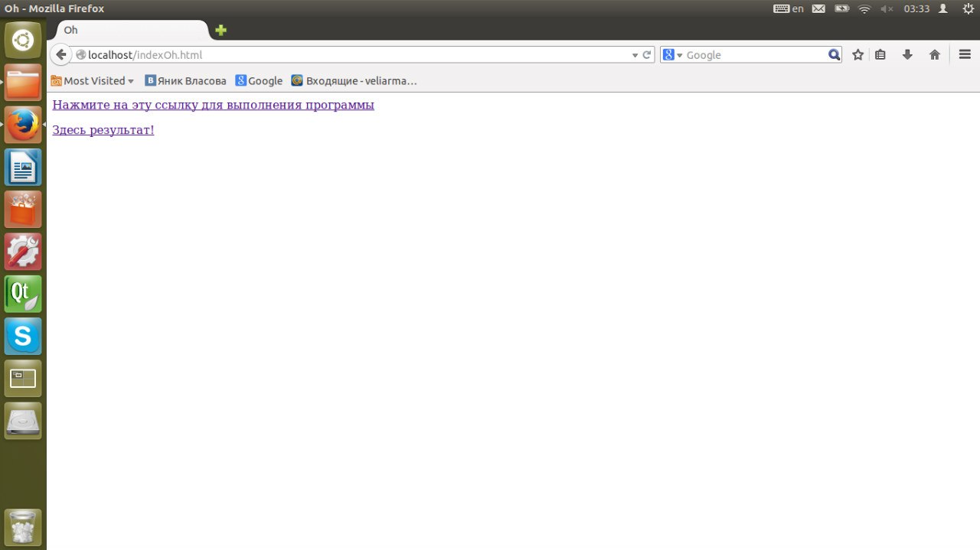Show bookmarks list icon

(x=880, y=55)
